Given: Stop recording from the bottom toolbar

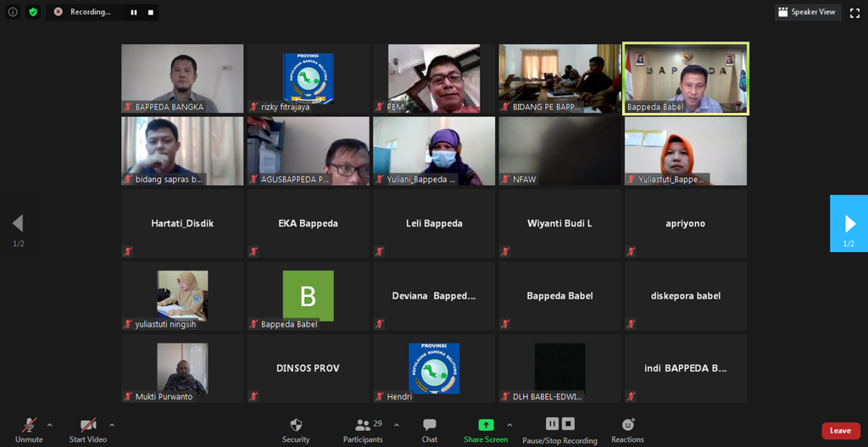Looking at the screenshot, I should click(569, 424).
